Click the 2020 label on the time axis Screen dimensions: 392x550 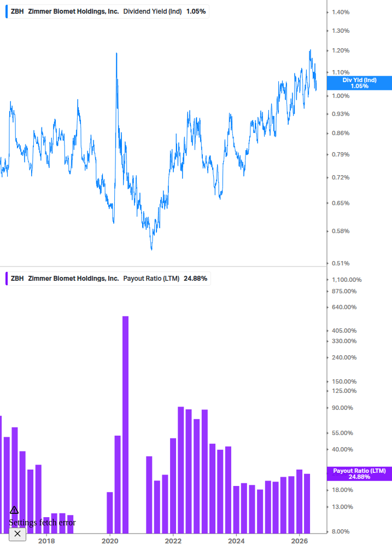(110, 541)
